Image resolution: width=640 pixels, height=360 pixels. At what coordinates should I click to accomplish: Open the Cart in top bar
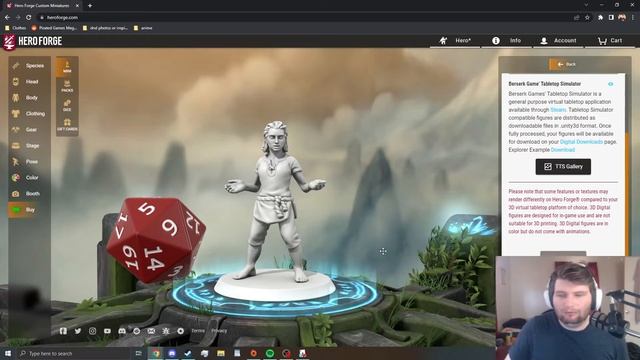(610, 41)
